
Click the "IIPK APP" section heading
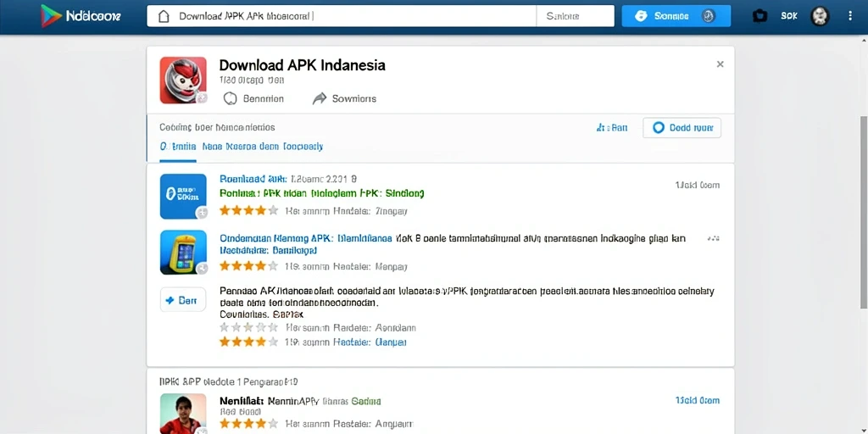[229, 382]
